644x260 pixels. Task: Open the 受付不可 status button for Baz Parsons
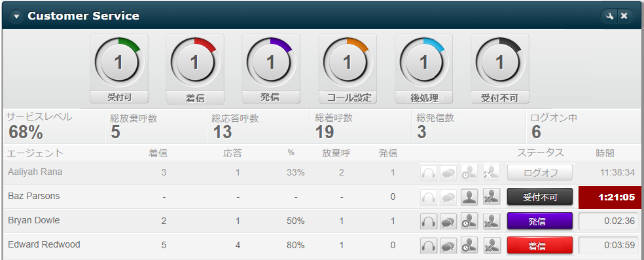(x=540, y=196)
